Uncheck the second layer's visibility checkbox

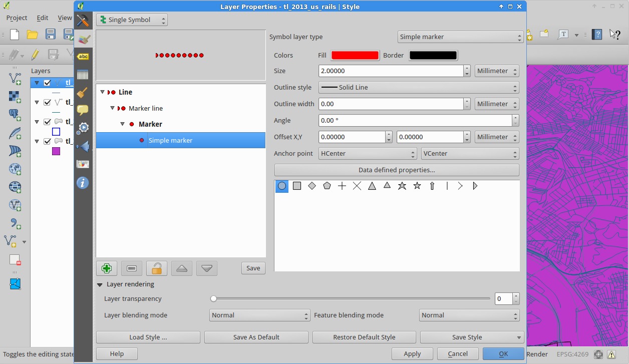pyautogui.click(x=47, y=102)
